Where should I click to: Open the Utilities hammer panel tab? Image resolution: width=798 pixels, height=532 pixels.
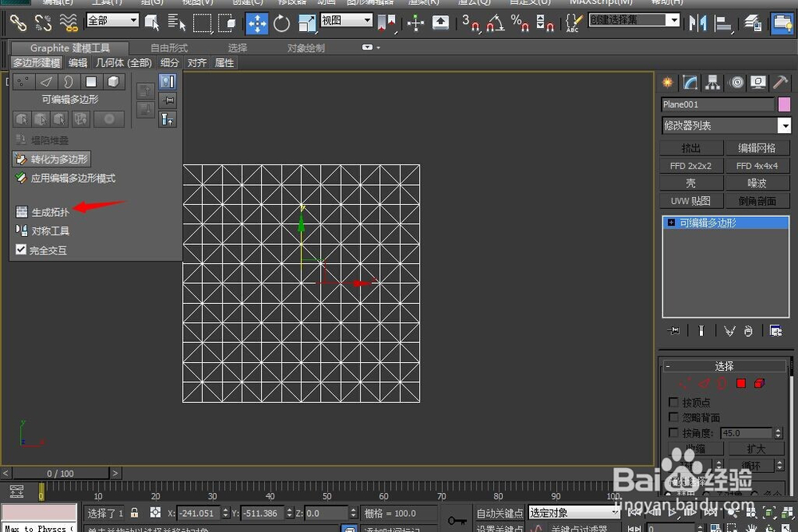click(780, 82)
